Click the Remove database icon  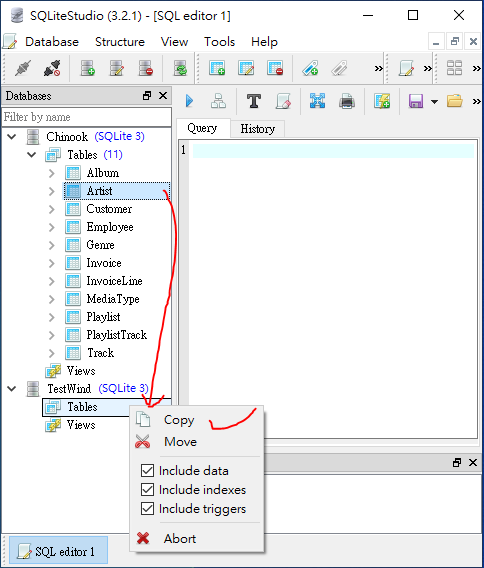tap(146, 68)
